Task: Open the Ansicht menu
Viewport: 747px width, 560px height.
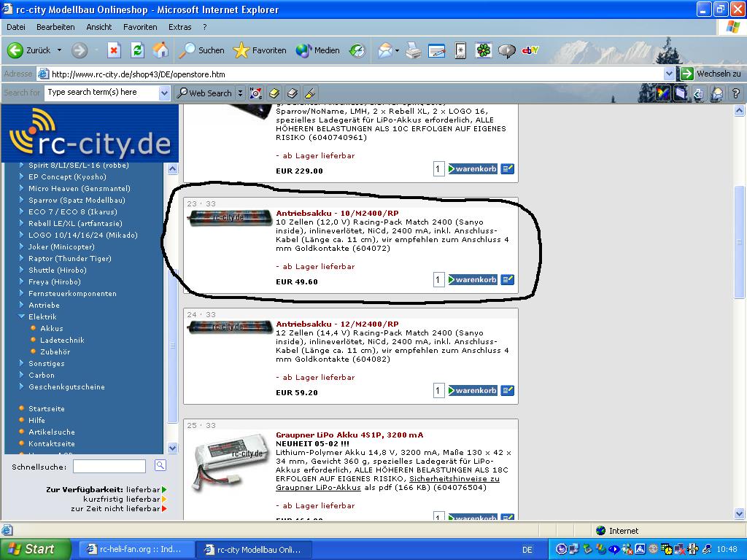Action: point(99,27)
